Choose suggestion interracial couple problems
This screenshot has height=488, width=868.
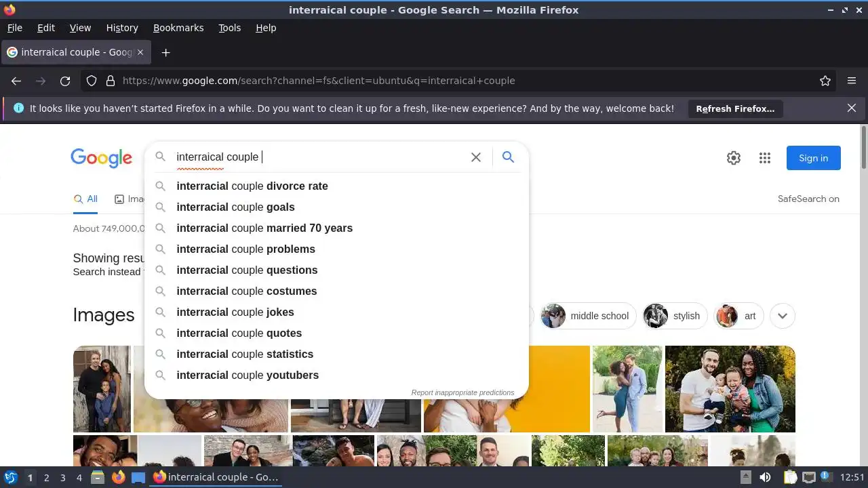click(x=336, y=249)
